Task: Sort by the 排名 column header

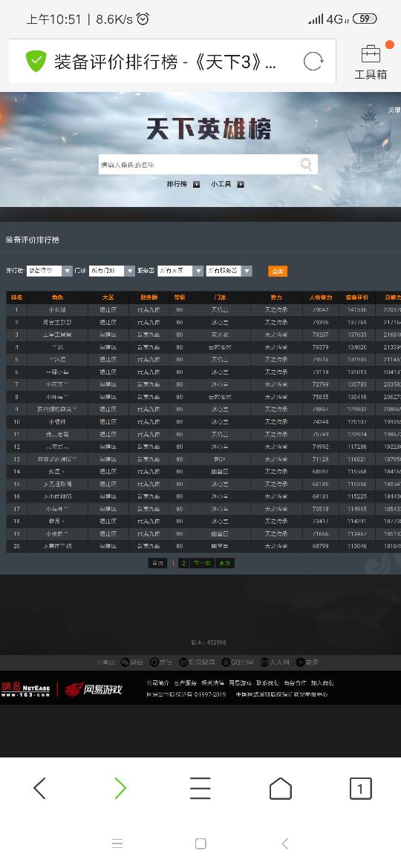Action: pyautogui.click(x=16, y=297)
